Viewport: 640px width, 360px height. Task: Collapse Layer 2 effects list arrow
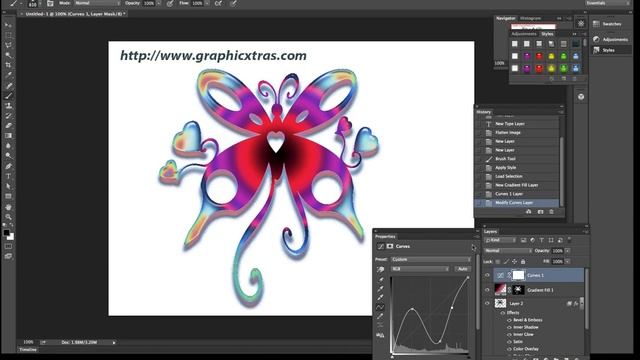(x=582, y=302)
